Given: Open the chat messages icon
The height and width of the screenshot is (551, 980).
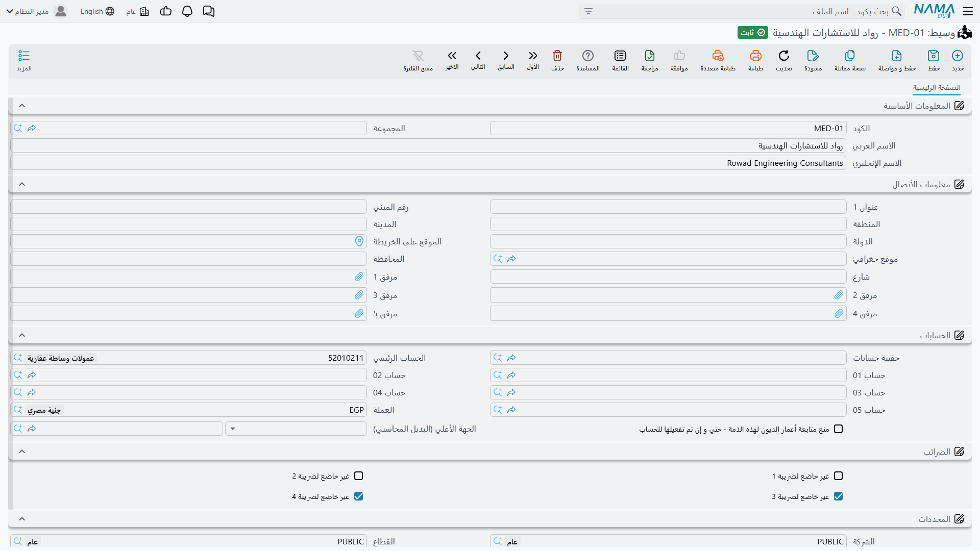Looking at the screenshot, I should click(209, 11).
